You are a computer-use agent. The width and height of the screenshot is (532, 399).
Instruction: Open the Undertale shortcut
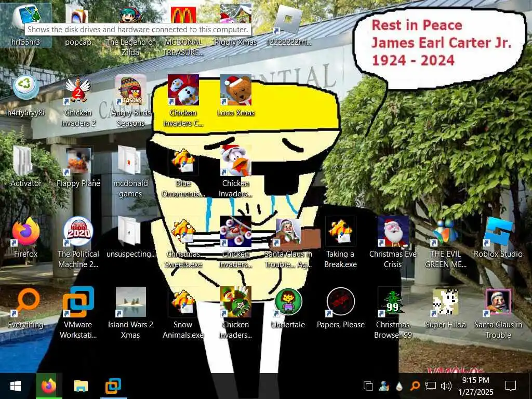tap(288, 308)
